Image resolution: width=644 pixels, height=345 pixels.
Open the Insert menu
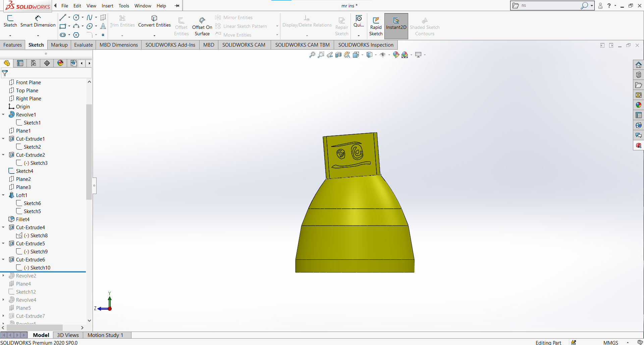tap(107, 6)
